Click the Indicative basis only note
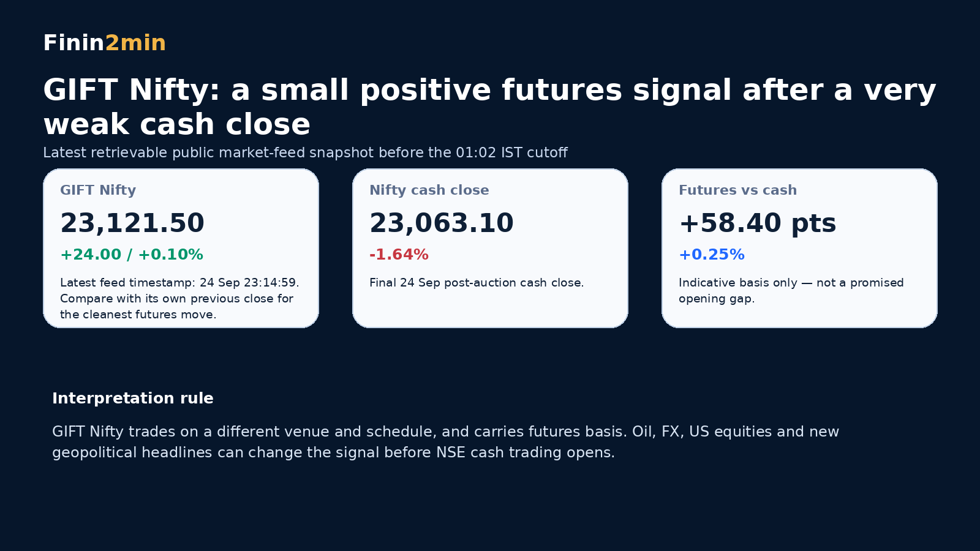This screenshot has width=980, height=551. click(x=791, y=290)
